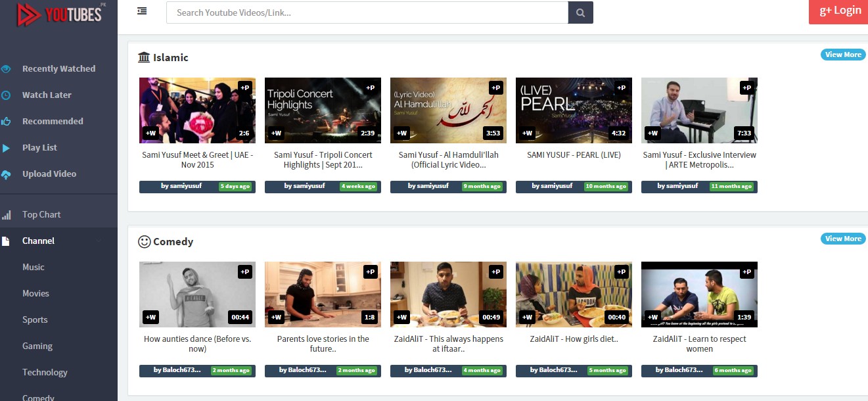Add Sami Yusuf Meet & Greet to playlist (+P)

point(245,87)
